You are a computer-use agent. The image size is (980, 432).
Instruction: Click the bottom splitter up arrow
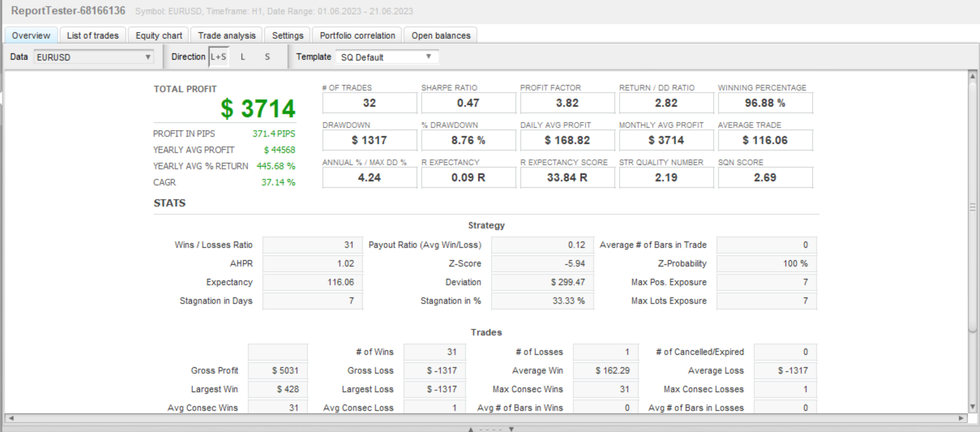pyautogui.click(x=471, y=429)
